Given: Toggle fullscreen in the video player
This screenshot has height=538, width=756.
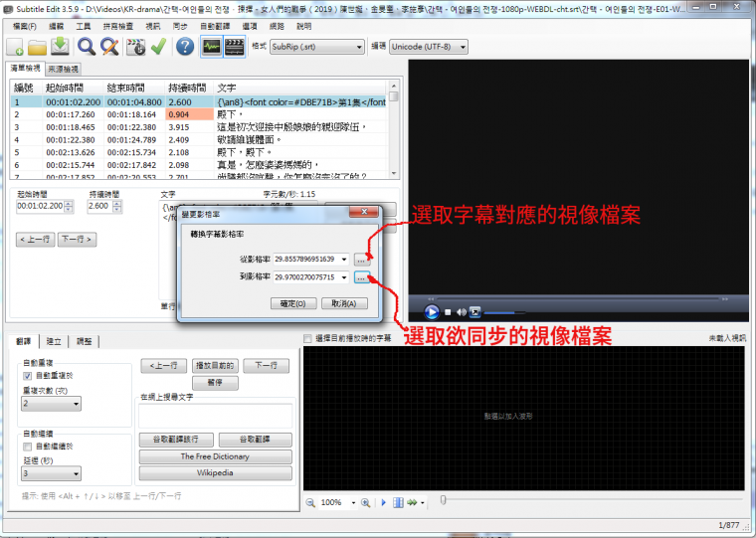Looking at the screenshot, I should pos(474,312).
